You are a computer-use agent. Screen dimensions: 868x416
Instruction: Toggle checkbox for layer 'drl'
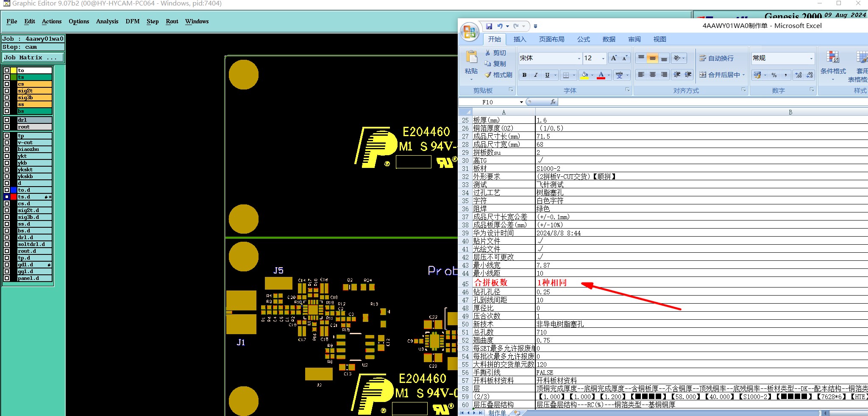[x=7, y=120]
